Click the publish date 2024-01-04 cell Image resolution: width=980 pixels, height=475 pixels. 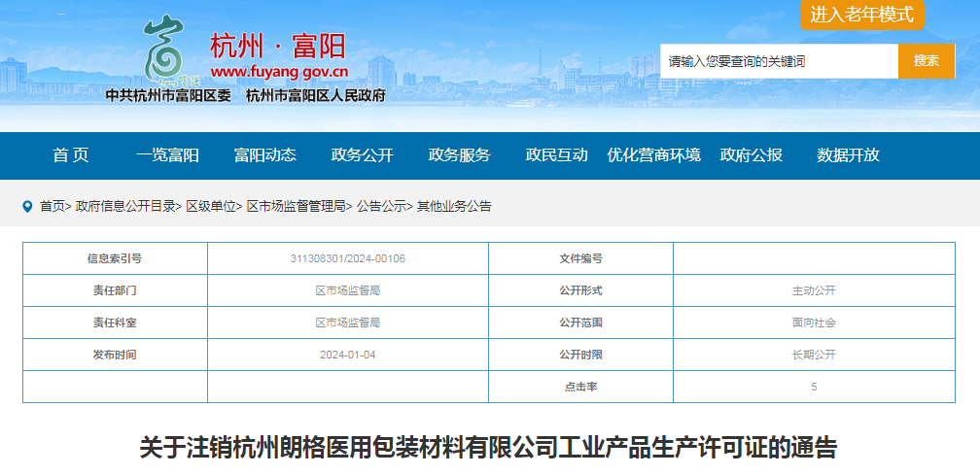(347, 356)
